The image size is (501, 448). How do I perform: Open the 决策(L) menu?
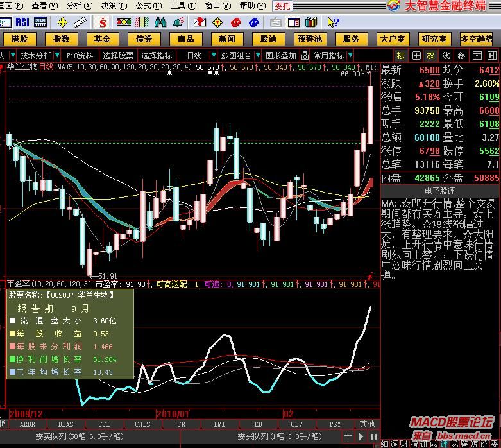coord(114,5)
